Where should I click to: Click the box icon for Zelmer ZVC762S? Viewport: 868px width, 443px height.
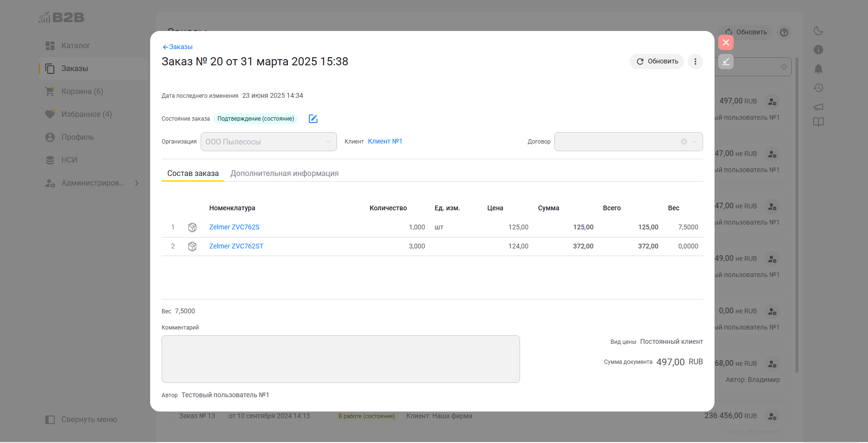193,227
